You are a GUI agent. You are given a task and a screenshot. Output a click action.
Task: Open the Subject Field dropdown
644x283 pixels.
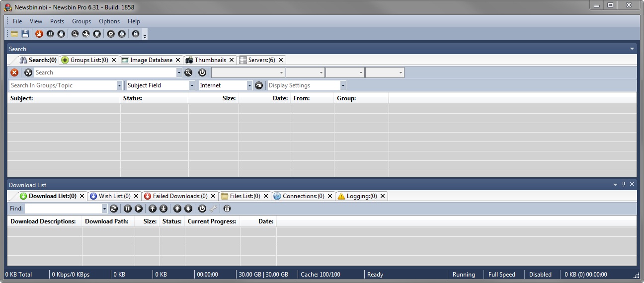click(192, 85)
